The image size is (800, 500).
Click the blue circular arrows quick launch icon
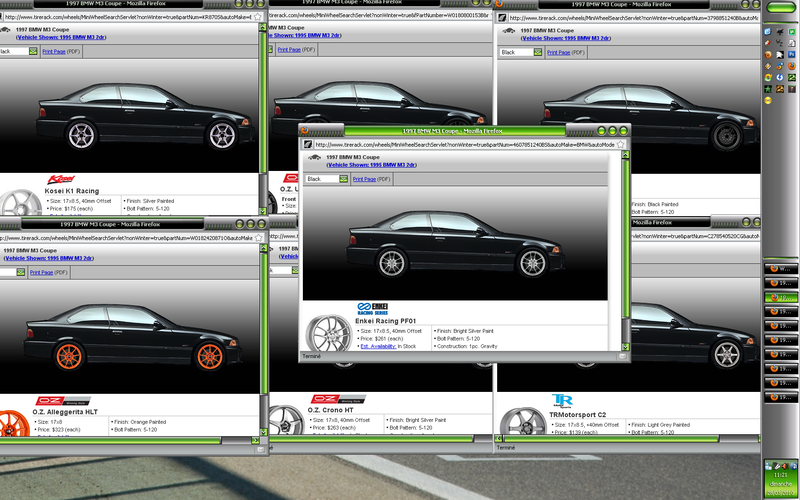(x=780, y=78)
